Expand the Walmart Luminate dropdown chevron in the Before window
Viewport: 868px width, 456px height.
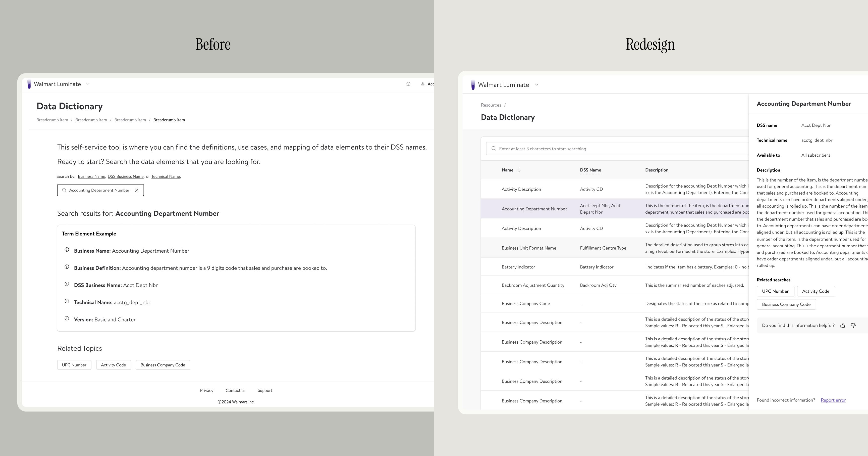[x=88, y=84]
